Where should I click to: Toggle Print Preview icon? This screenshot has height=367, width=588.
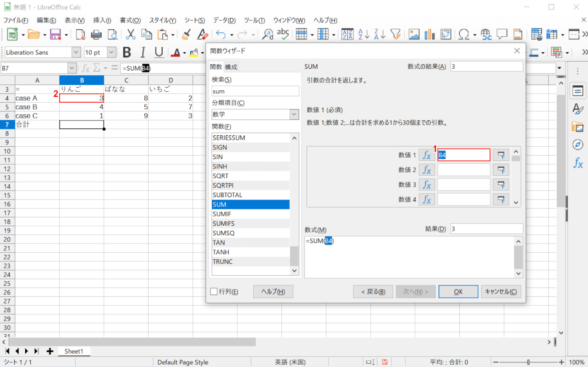(112, 34)
